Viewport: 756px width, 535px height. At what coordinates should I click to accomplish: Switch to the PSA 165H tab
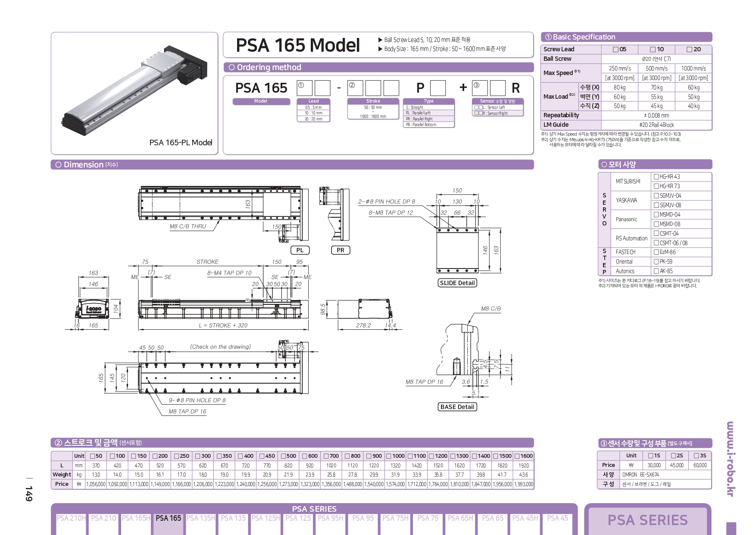pos(136,523)
